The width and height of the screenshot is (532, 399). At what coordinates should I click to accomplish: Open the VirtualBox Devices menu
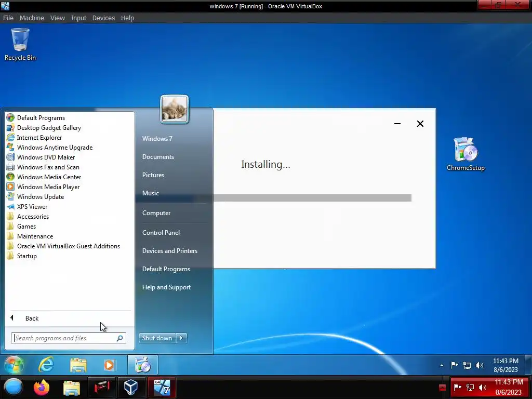click(103, 18)
